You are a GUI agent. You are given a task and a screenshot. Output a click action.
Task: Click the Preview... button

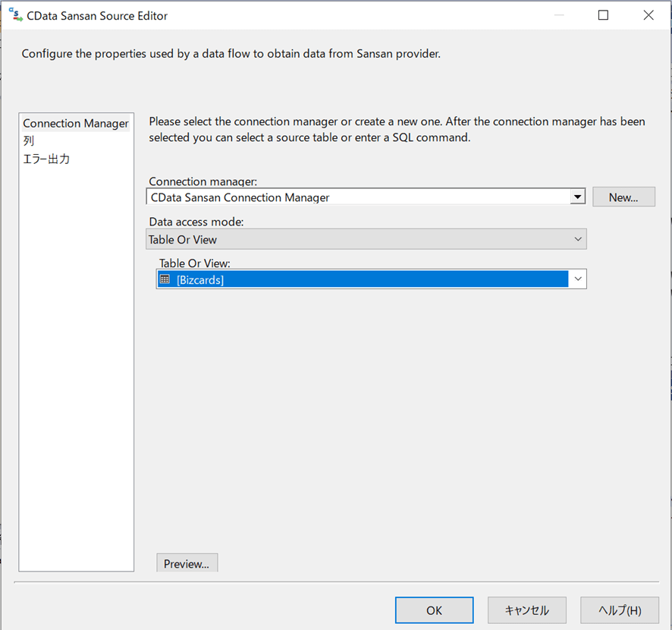(187, 563)
